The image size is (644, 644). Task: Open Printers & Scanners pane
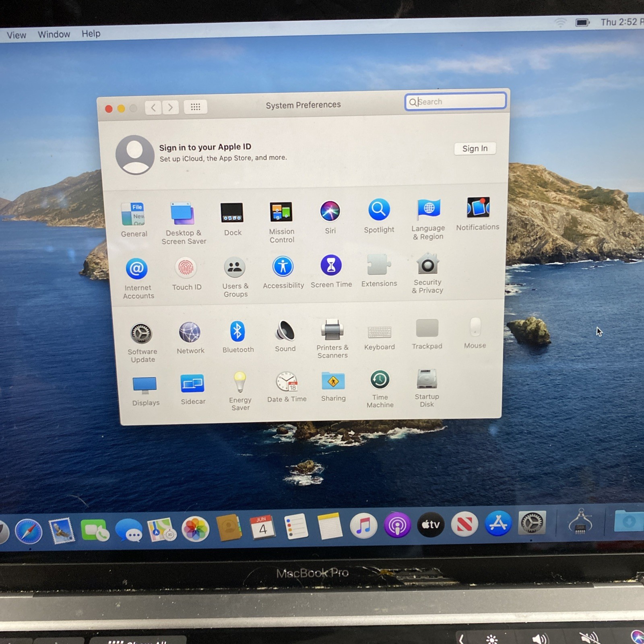click(x=332, y=330)
